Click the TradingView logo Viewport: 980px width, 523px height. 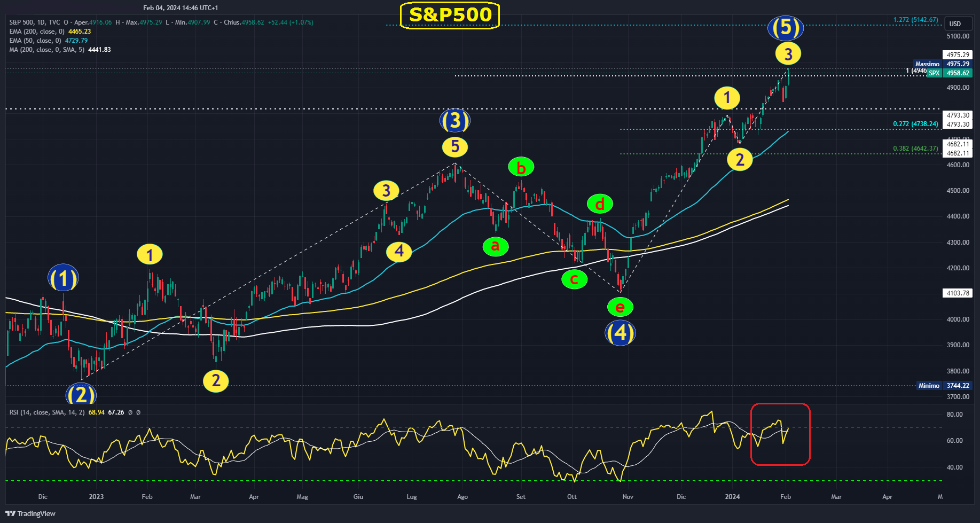click(30, 513)
